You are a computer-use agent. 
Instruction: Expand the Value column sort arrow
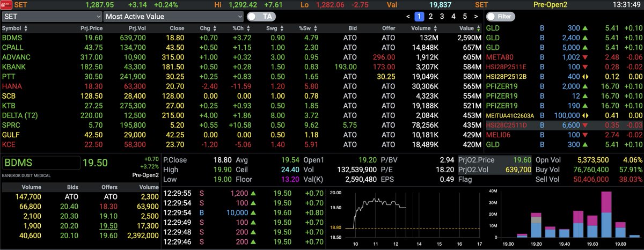(478, 28)
